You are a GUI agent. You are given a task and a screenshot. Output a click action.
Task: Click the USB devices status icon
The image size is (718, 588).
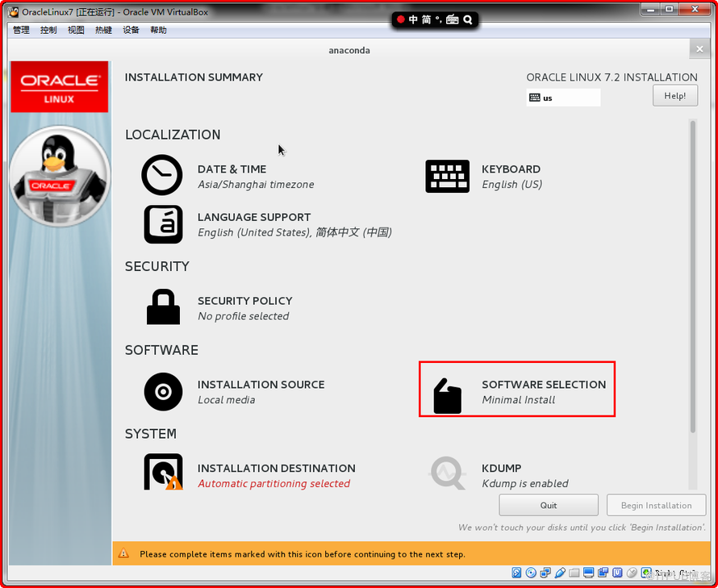560,573
